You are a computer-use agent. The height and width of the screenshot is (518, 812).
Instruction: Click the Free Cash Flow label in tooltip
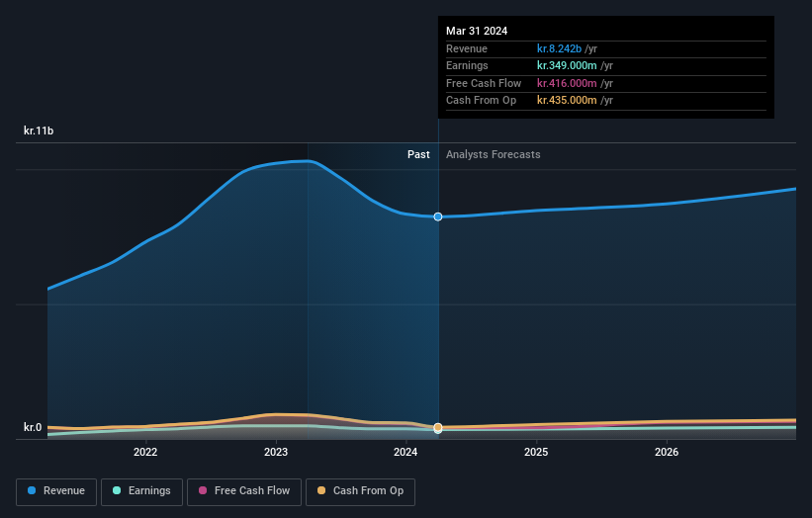click(484, 83)
